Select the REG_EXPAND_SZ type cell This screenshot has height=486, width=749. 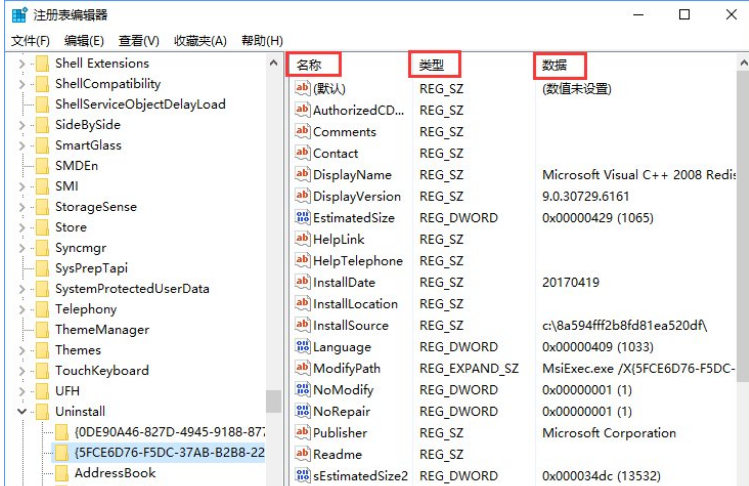pyautogui.click(x=469, y=368)
